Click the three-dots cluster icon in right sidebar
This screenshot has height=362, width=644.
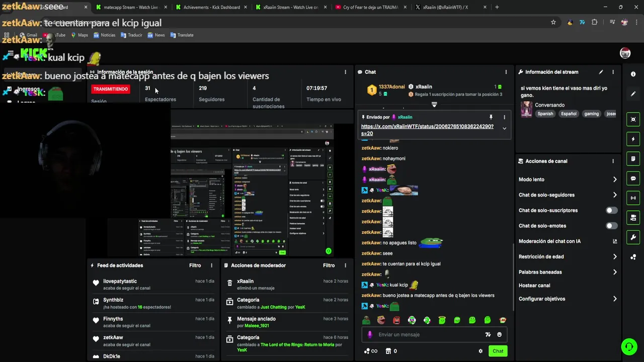click(633, 257)
